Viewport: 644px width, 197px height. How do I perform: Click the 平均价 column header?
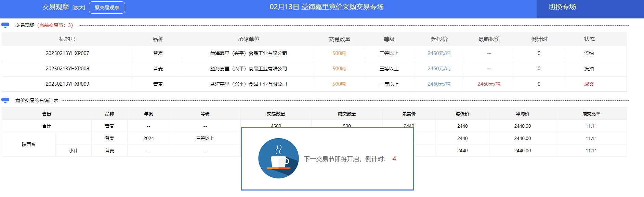coord(523,114)
